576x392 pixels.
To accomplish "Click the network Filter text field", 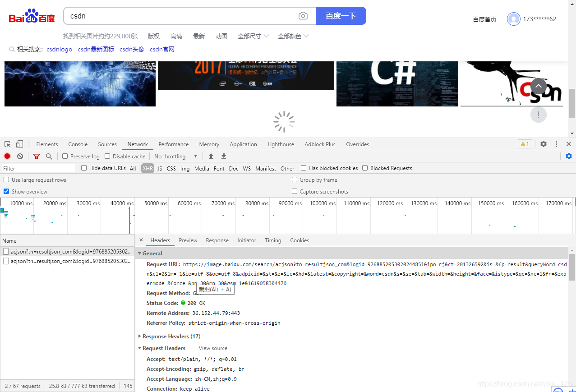I will click(38, 168).
